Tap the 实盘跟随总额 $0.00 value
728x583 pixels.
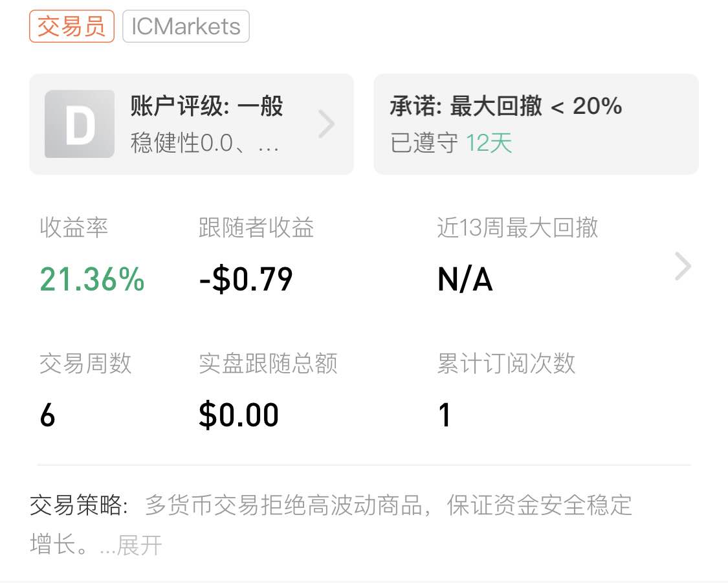tap(239, 415)
